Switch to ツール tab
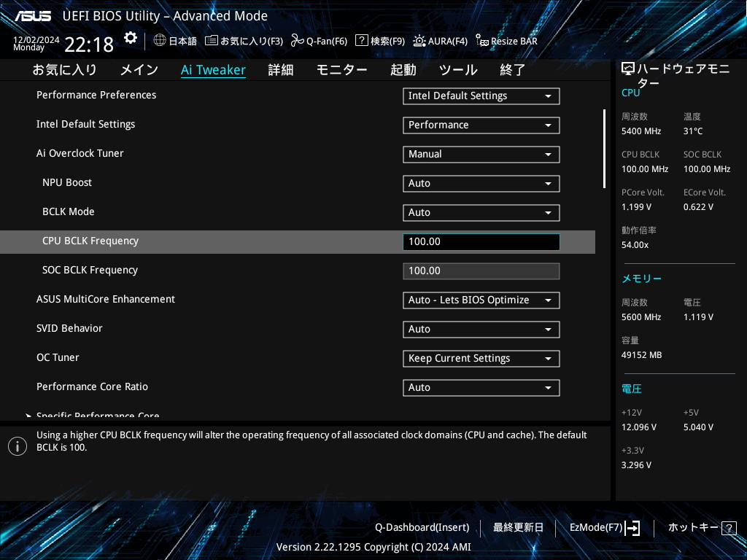747x560 pixels. click(x=458, y=69)
